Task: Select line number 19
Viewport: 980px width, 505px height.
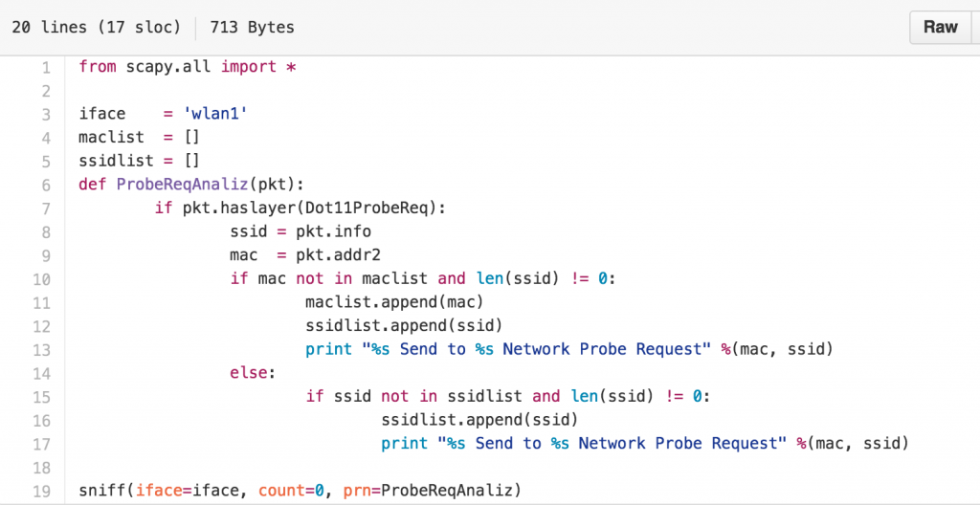Action: 42,491
